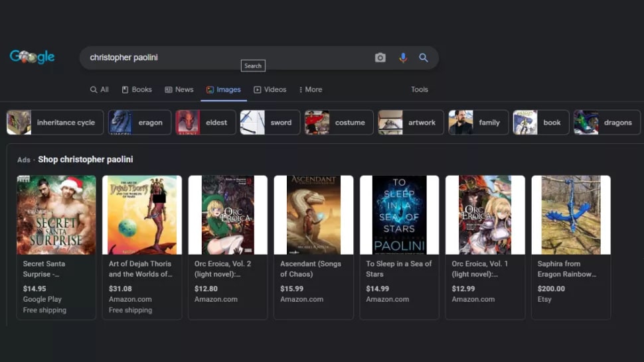Click Art of Dejah Thoris product title
The height and width of the screenshot is (362, 644).
coord(141,269)
